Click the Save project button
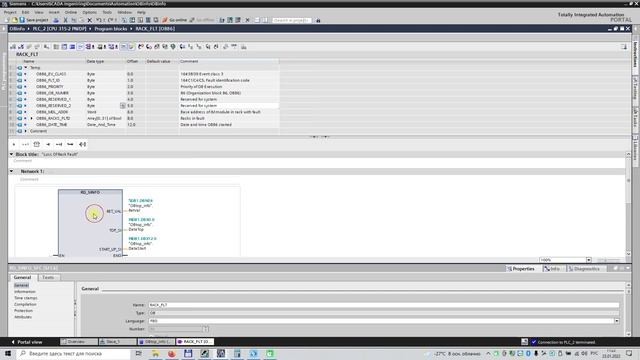640x360 pixels. [x=34, y=20]
